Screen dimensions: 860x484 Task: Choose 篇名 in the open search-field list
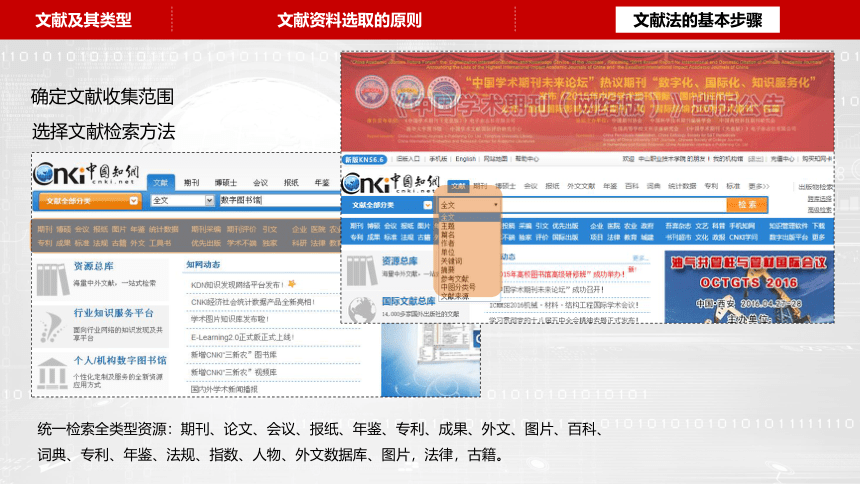(448, 235)
